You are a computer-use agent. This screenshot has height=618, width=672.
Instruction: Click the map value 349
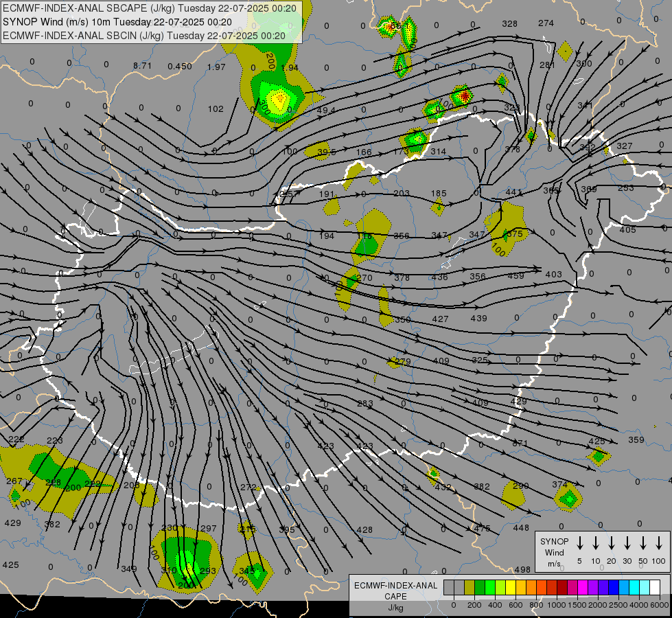[x=129, y=569]
